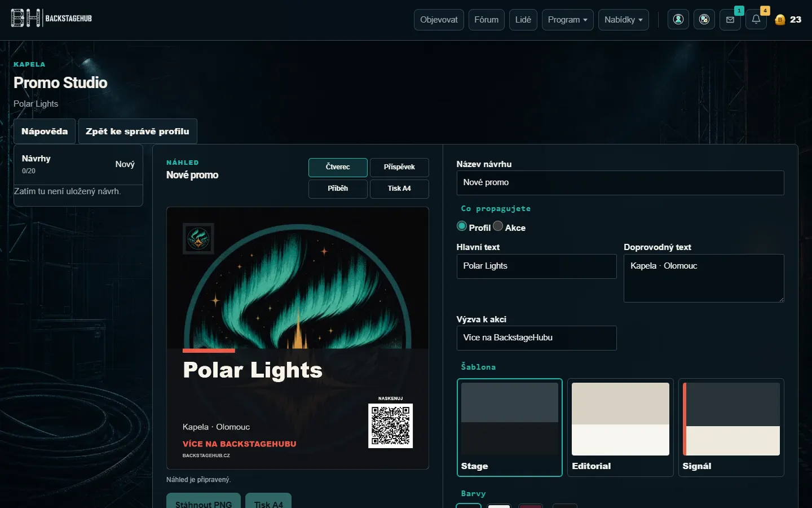
Task: Click into the Doprovodný text textarea
Action: point(704,278)
